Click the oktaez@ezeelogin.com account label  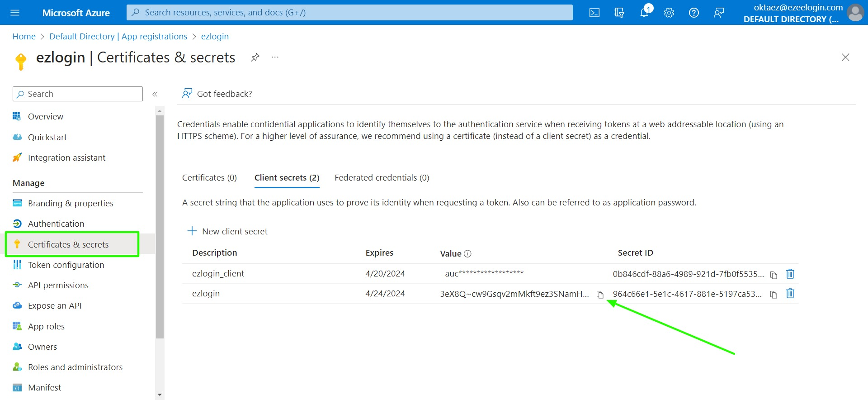798,7
